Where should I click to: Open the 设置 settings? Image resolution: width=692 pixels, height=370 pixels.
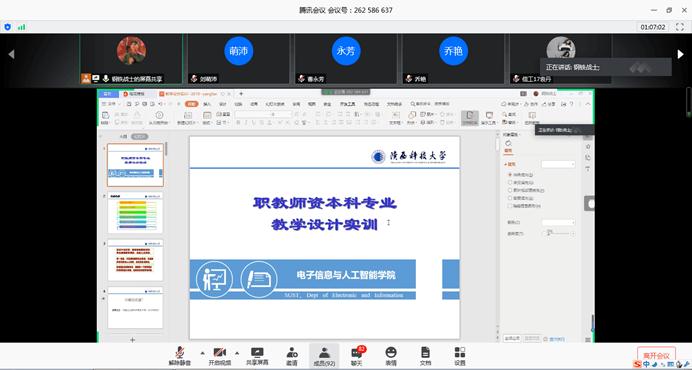click(x=460, y=356)
